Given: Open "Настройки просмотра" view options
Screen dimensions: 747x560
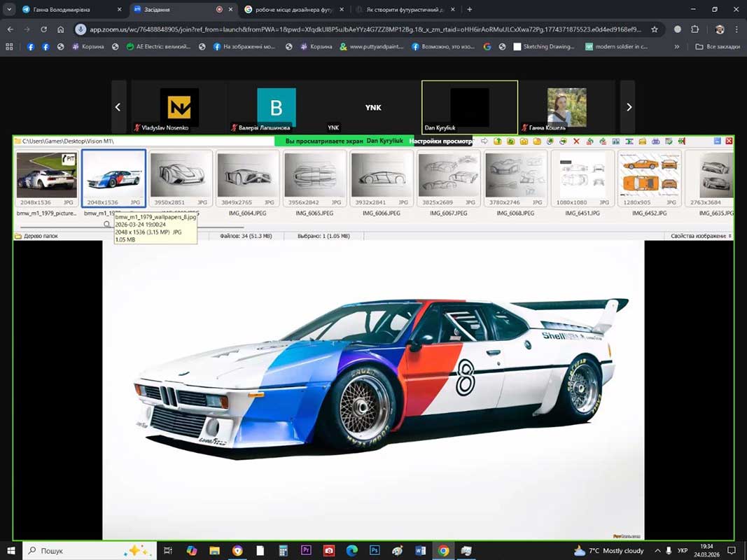Looking at the screenshot, I should [441, 141].
